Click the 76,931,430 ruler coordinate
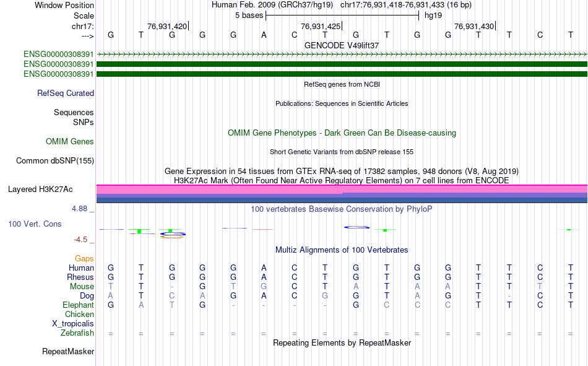This screenshot has width=588, height=366. (x=474, y=26)
